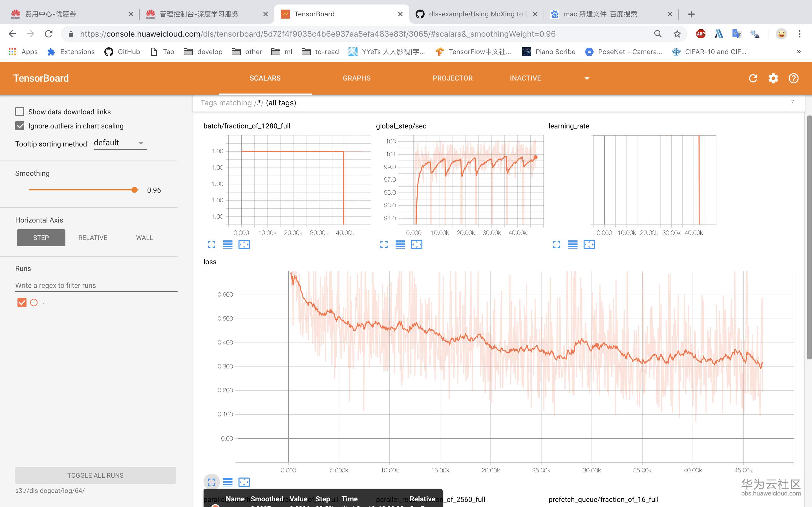812x507 pixels.
Task: Select RELATIVE horizontal axis option
Action: (x=92, y=238)
